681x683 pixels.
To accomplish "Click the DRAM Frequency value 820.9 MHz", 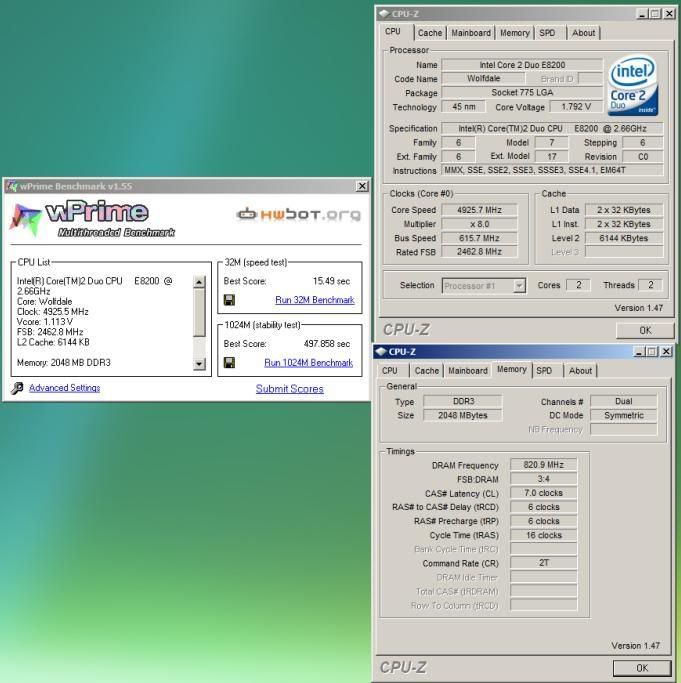I will (x=543, y=465).
